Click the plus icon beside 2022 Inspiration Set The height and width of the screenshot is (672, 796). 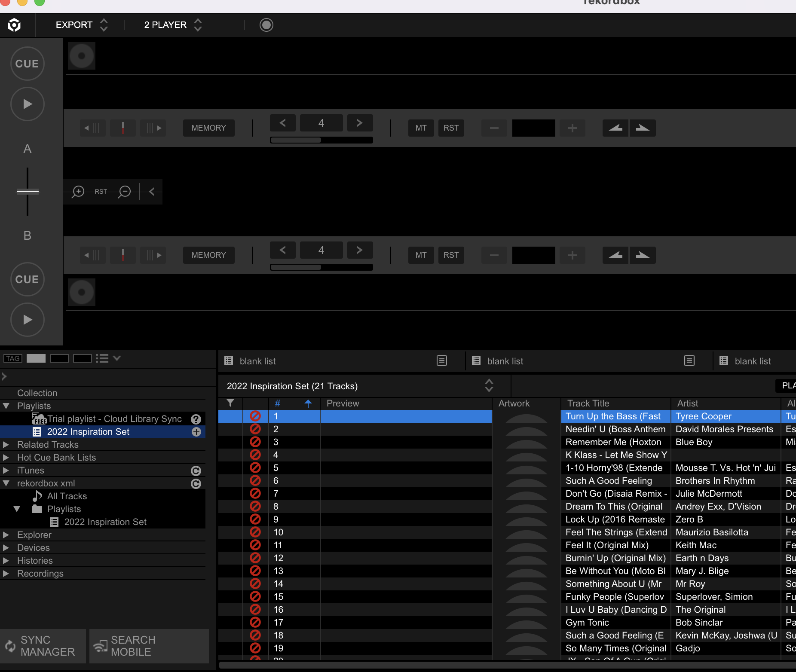(196, 432)
